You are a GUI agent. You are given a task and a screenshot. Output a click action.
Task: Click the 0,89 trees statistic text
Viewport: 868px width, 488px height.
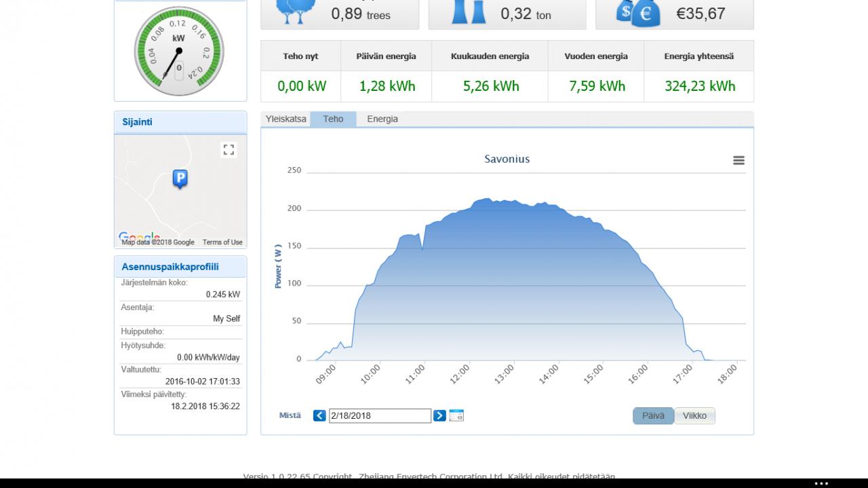[361, 14]
